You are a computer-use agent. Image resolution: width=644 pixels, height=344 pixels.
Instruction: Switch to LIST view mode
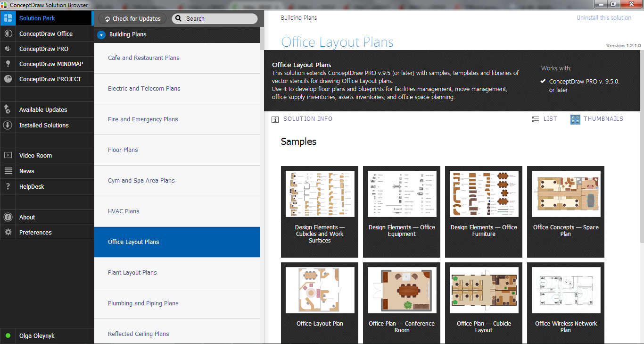(544, 119)
